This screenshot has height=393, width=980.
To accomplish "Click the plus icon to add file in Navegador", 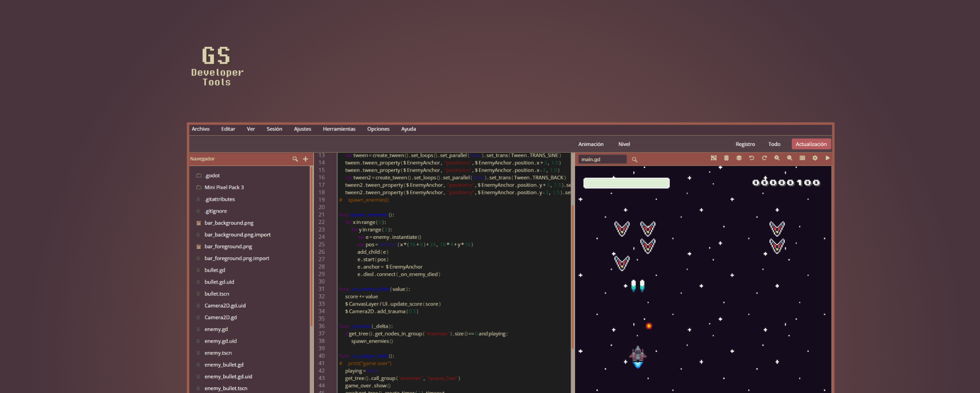I will click(305, 159).
